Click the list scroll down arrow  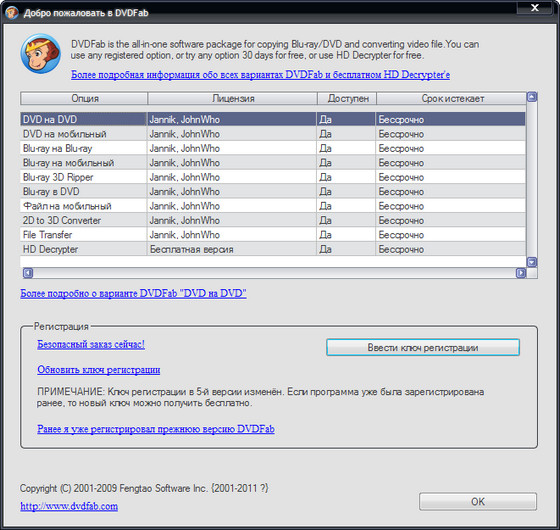tap(532, 262)
